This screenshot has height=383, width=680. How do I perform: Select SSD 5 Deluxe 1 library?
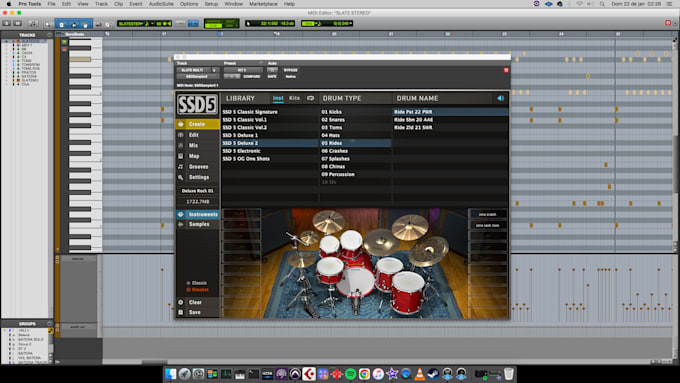[x=269, y=135]
